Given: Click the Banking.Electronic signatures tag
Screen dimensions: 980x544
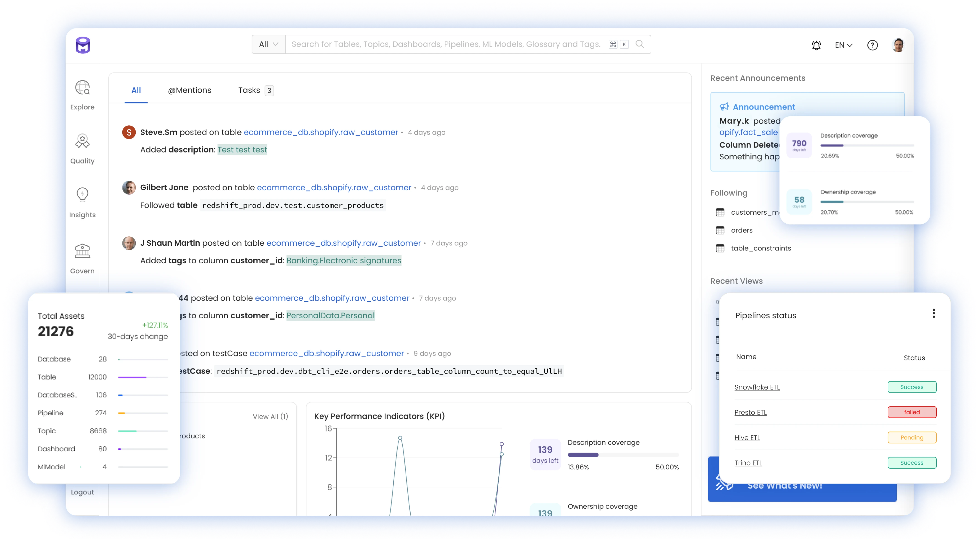Looking at the screenshot, I should point(343,260).
